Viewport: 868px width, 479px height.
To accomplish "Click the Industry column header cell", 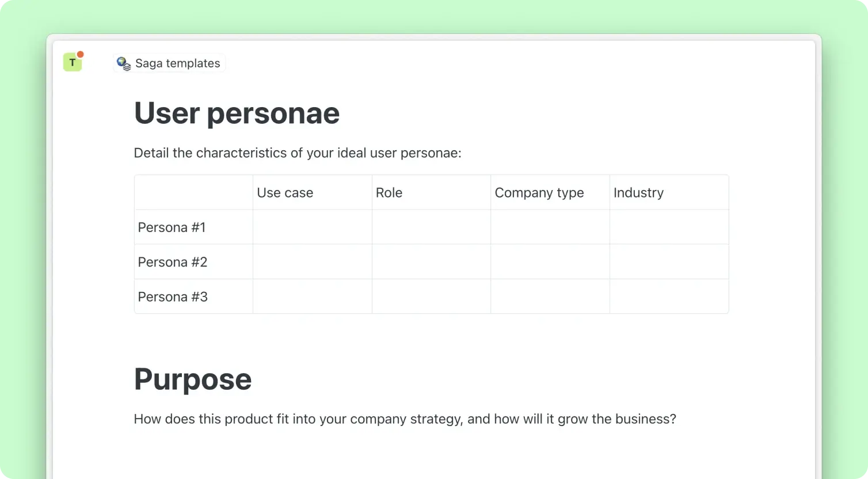I will coord(669,193).
